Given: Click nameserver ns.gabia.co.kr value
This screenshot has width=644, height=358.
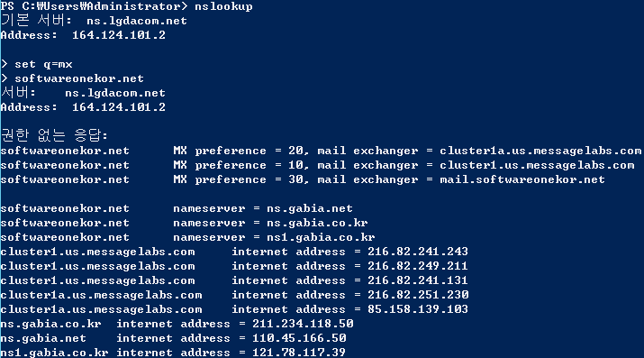Looking at the screenshot, I should coord(317,223).
